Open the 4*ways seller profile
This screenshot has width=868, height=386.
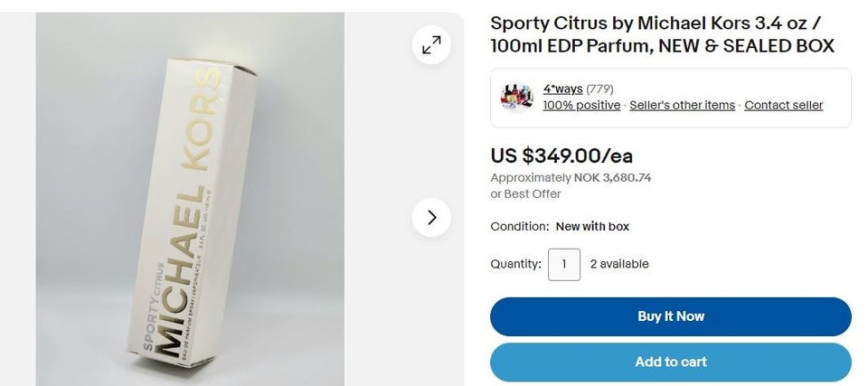tap(562, 89)
